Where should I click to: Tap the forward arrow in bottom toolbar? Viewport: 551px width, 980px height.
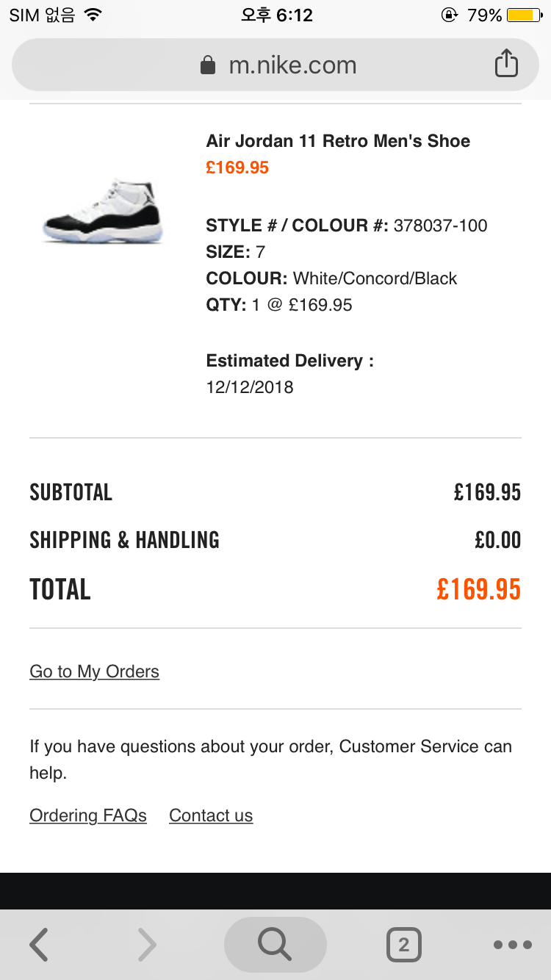point(147,945)
